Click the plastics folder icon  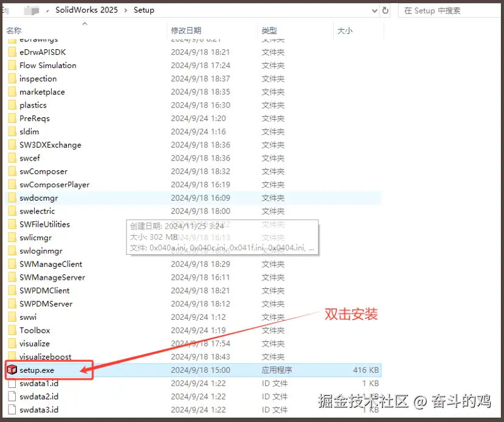pyautogui.click(x=12, y=105)
